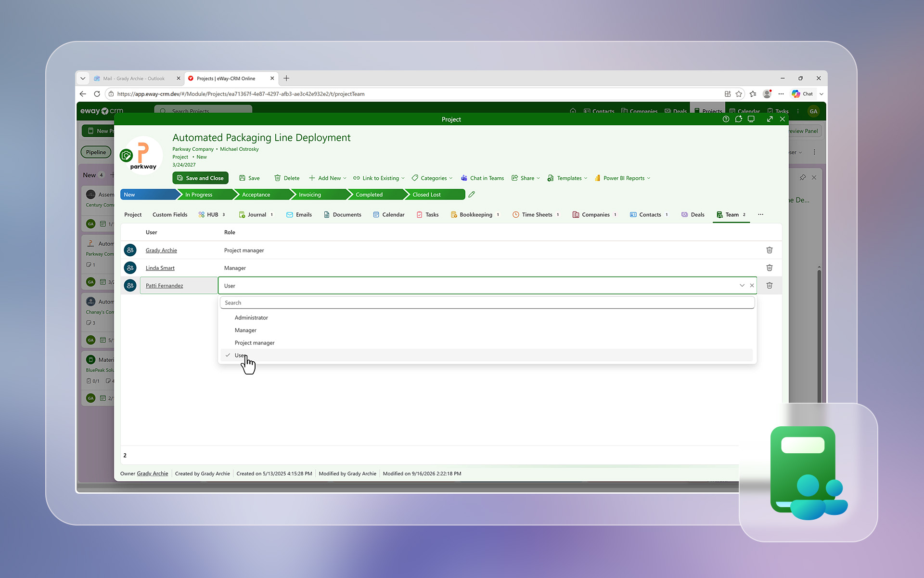The height and width of the screenshot is (578, 924).
Task: Edit workflow stages with pencil icon
Action: coord(472,195)
